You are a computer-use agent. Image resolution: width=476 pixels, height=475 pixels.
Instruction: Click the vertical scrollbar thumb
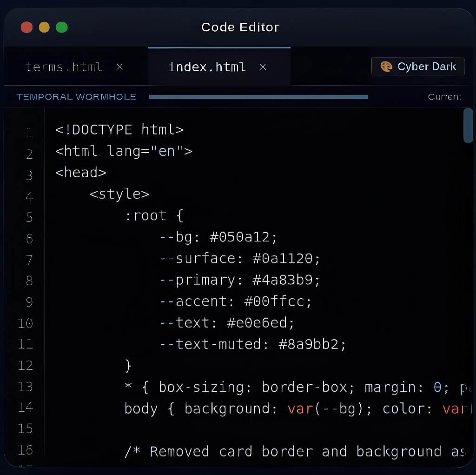468,125
